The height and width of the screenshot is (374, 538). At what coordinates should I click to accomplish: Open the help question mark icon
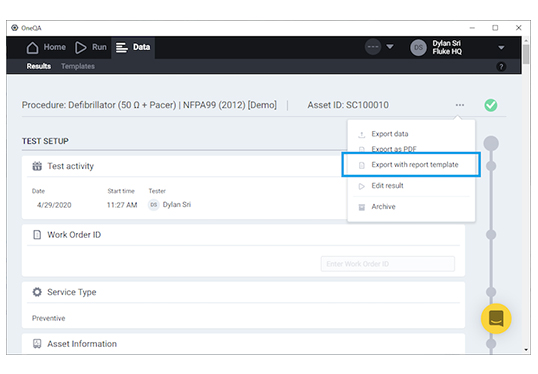point(501,67)
